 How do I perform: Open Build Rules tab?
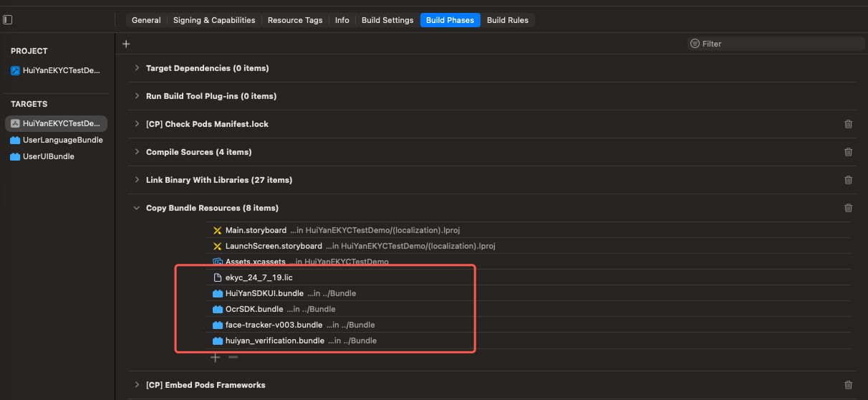(508, 20)
